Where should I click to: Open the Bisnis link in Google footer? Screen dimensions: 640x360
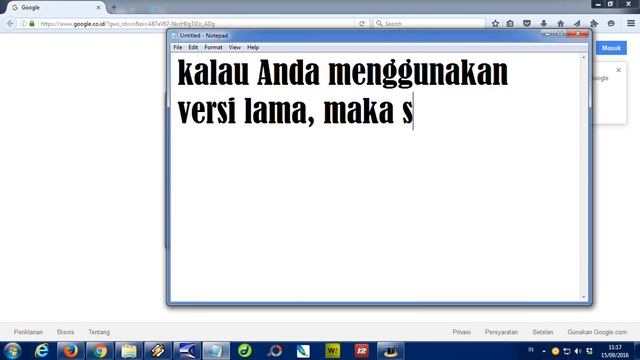click(x=65, y=332)
